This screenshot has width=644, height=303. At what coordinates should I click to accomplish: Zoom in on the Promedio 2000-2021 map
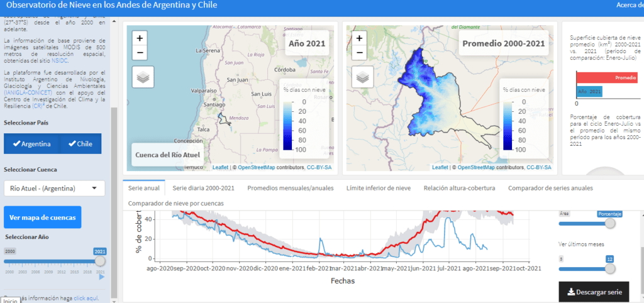click(x=359, y=38)
